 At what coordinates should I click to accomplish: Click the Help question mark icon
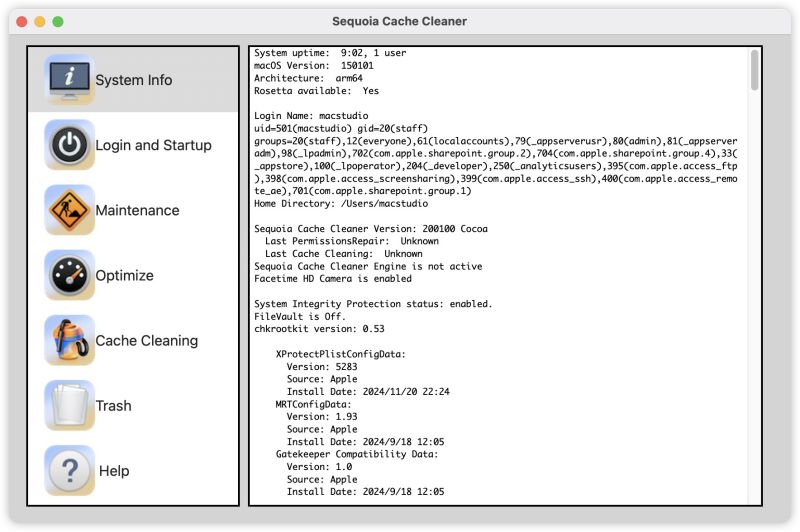69,470
